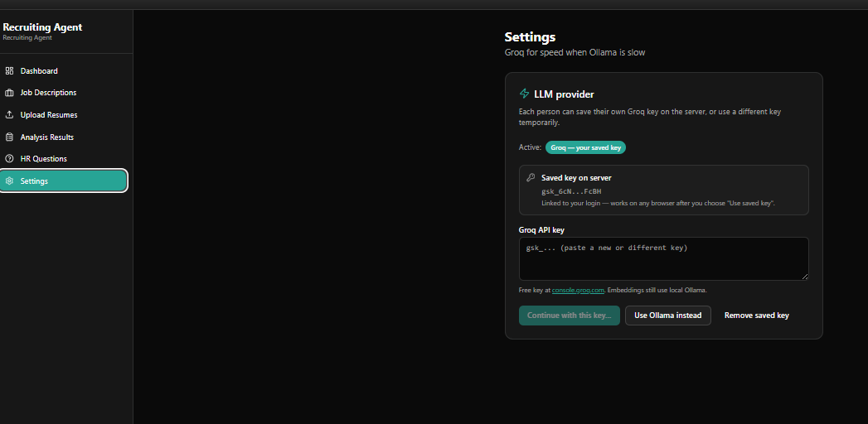Select the Settings menu item
Viewport: 868px width, 424px height.
tap(64, 181)
